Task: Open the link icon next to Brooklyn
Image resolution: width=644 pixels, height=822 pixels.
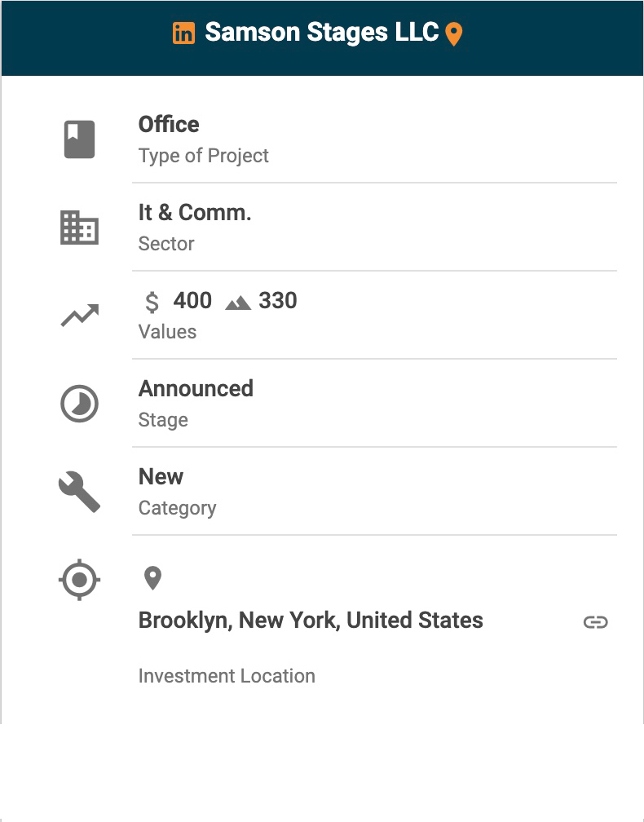Action: (596, 622)
